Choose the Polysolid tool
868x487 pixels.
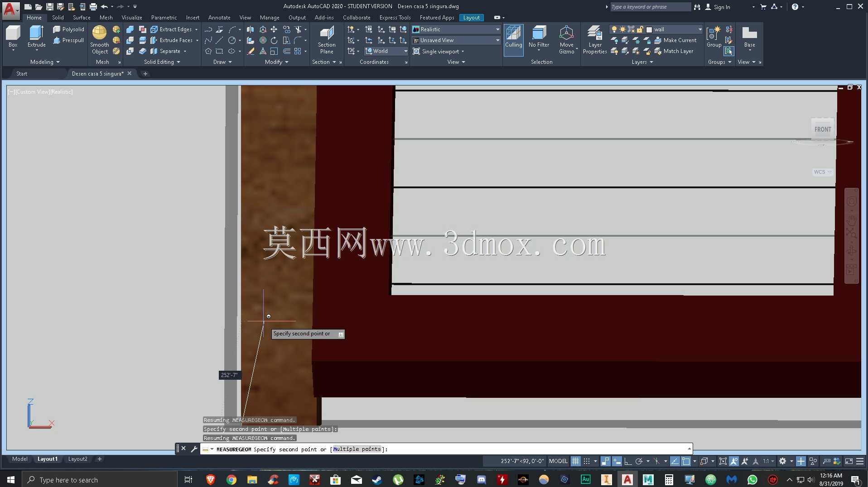(x=68, y=29)
